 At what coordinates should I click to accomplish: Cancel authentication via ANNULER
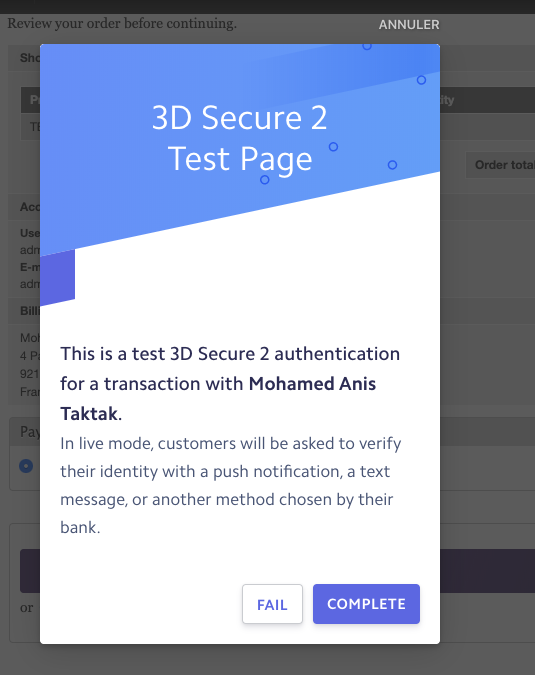(x=409, y=25)
